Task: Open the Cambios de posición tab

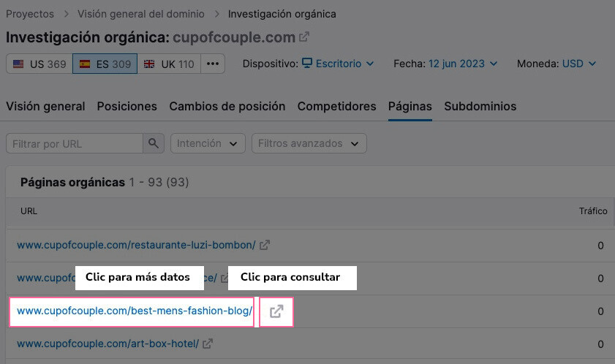Action: coord(227,106)
